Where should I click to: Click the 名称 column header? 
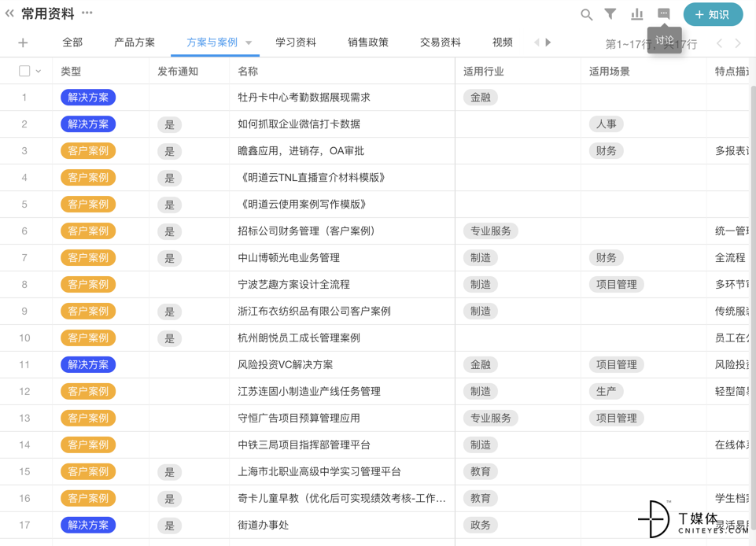248,72
